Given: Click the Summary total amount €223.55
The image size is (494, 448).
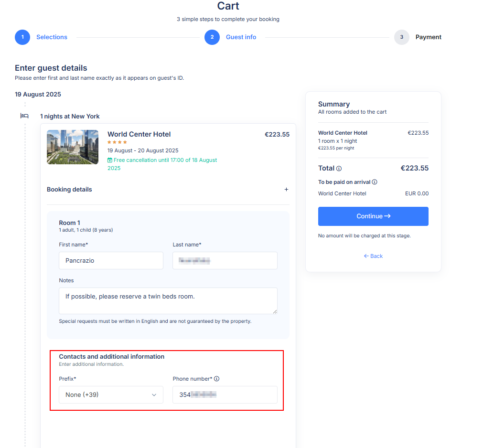Looking at the screenshot, I should 414,168.
